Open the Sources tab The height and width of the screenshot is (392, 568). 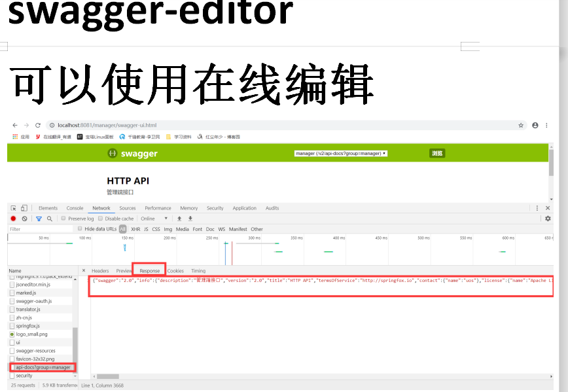(x=128, y=208)
